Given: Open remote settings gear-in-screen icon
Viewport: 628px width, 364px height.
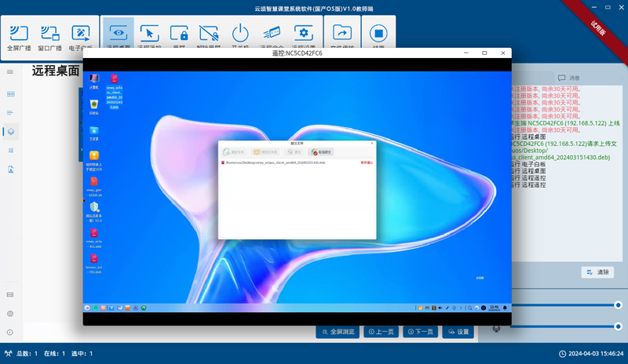Looking at the screenshot, I should (x=303, y=33).
